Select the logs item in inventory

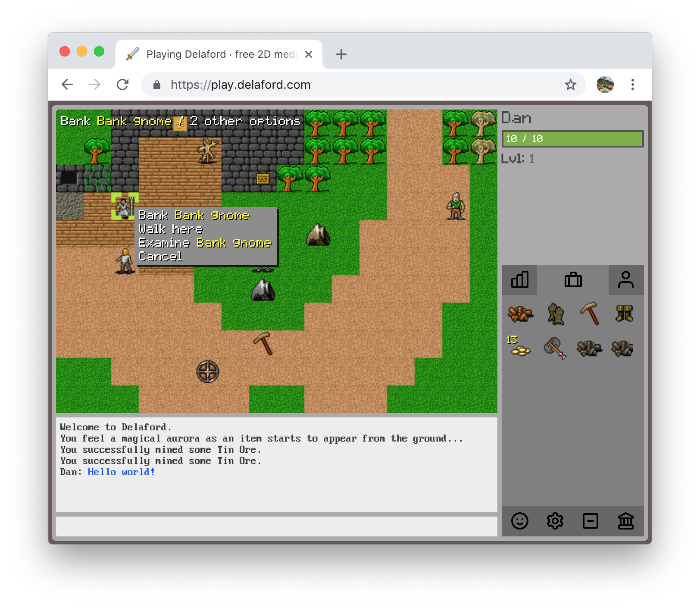[x=520, y=313]
